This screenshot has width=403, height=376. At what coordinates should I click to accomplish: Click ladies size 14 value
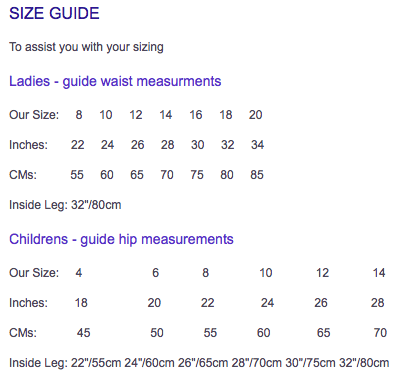tap(165, 115)
